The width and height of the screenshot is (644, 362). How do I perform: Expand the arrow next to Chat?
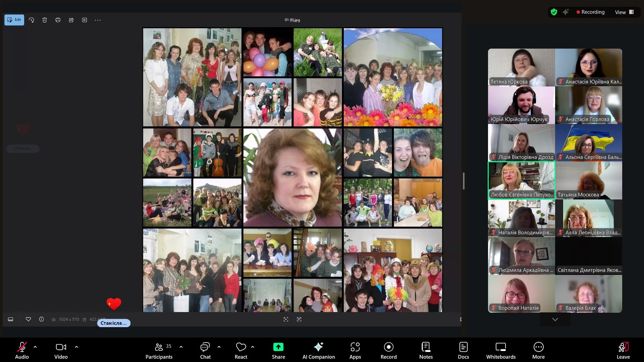click(x=219, y=347)
